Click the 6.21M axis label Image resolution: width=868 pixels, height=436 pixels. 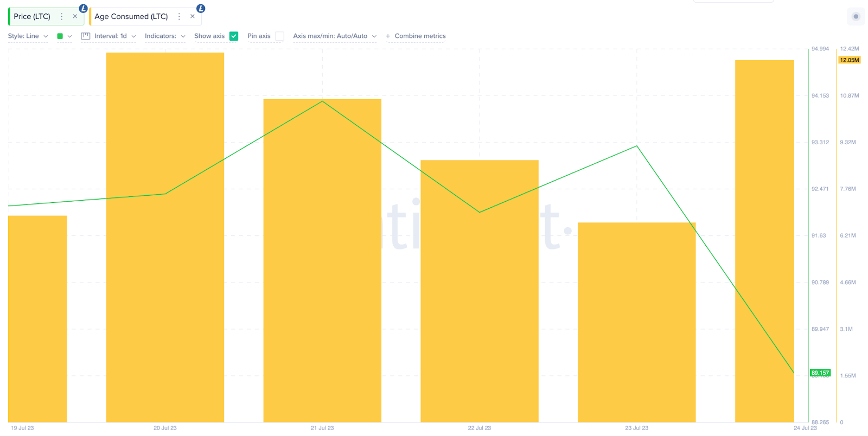click(848, 236)
